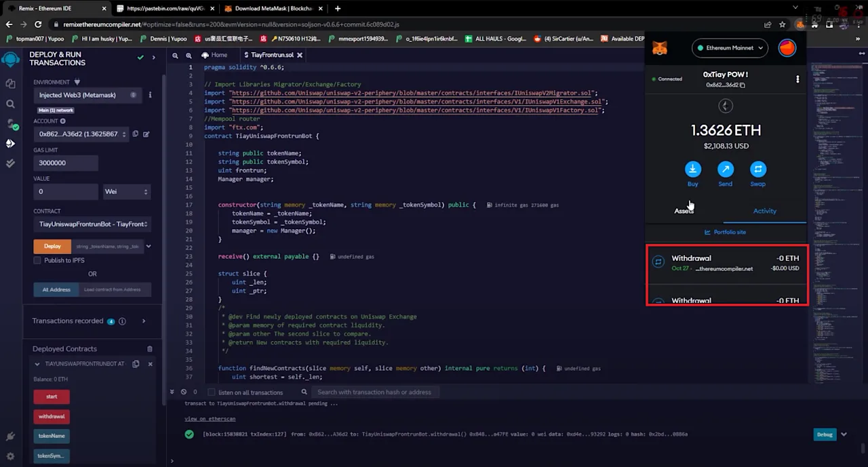The height and width of the screenshot is (467, 868).
Task: Click the Gas Limit input field
Action: [x=66, y=163]
